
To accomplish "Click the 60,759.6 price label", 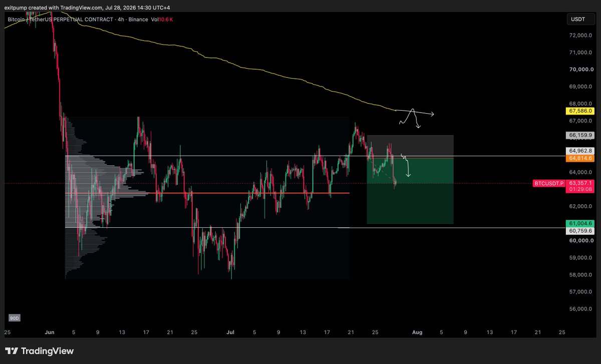I will 579,231.
